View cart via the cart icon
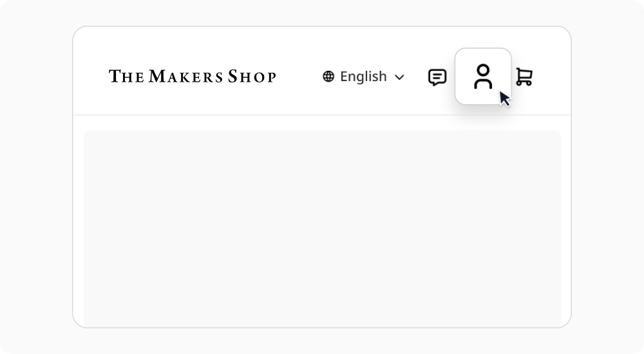Screen dimensions: 644x354 click(x=524, y=77)
